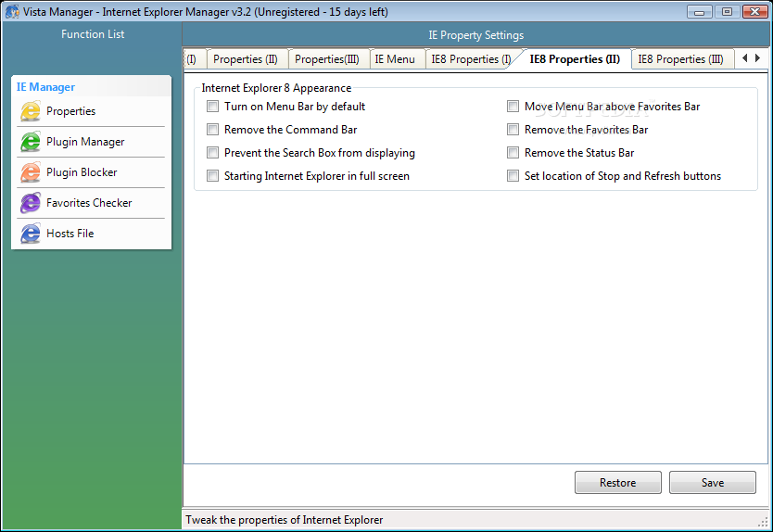Viewport: 773px width, 532px height.
Task: Maximize the Vista Manager window
Action: click(728, 11)
